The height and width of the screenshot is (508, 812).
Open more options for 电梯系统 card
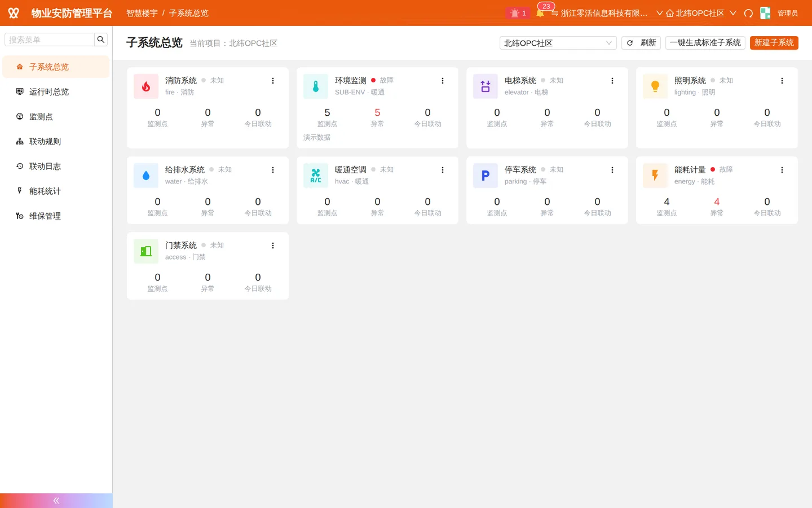612,81
